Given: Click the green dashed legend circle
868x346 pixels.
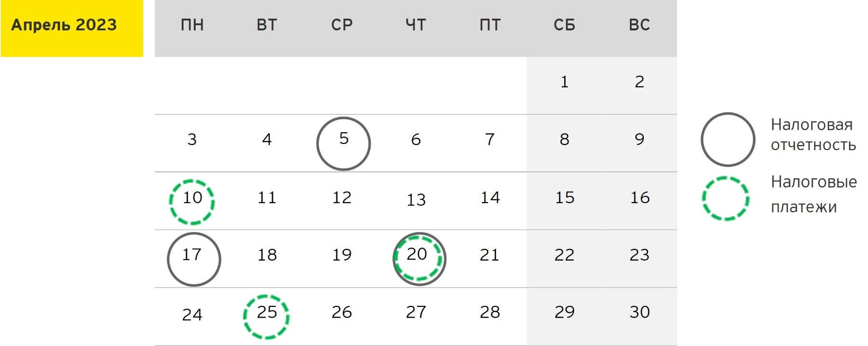Looking at the screenshot, I should click(x=726, y=198).
